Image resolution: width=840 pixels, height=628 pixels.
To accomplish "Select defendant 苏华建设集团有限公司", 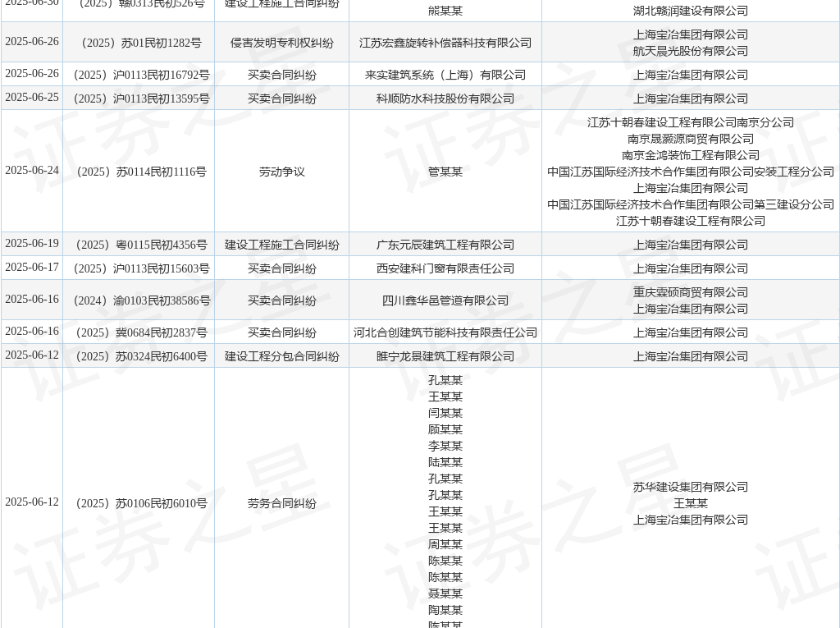I will [691, 487].
